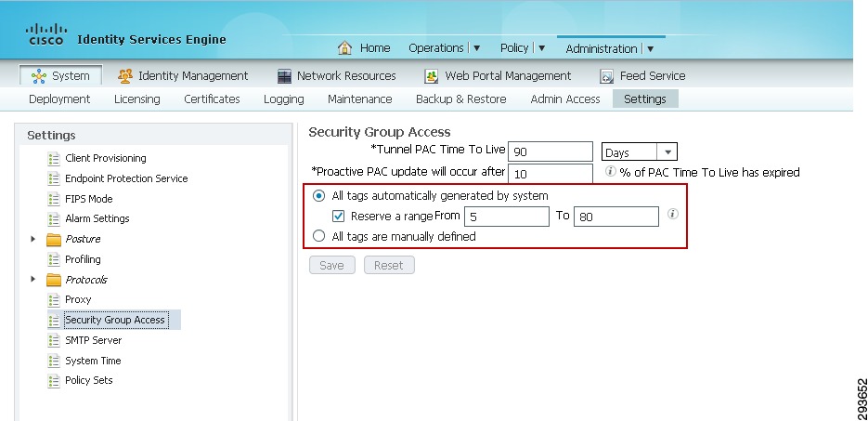This screenshot has height=421, width=868.
Task: Click the SMTP Server list icon
Action: [54, 340]
